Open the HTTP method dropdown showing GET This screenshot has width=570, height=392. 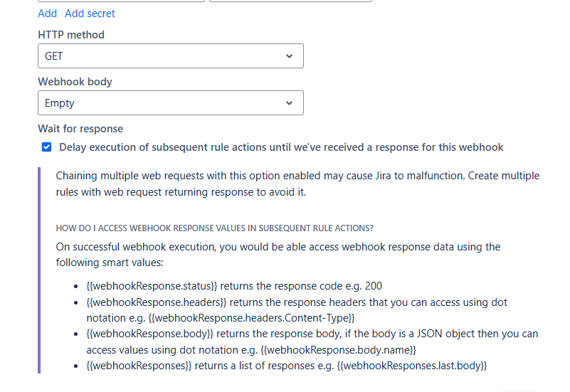click(164, 56)
